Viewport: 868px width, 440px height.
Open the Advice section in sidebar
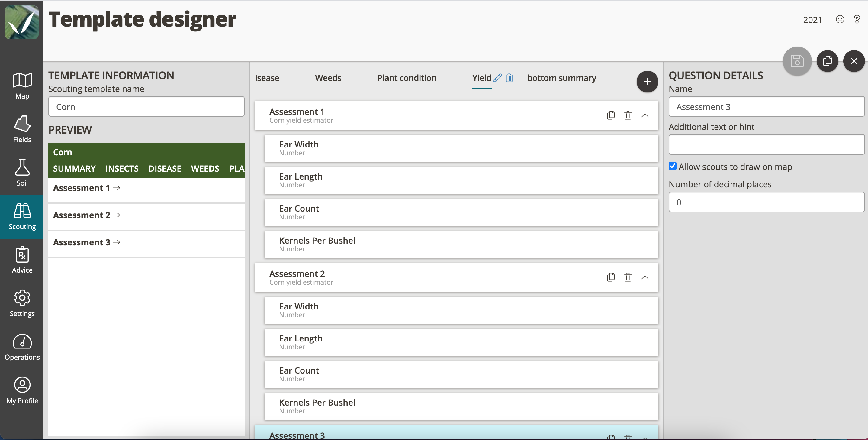point(22,260)
